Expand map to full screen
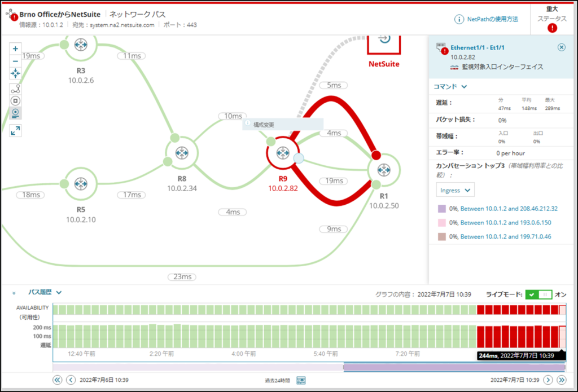The height and width of the screenshot is (392, 578). tap(15, 130)
